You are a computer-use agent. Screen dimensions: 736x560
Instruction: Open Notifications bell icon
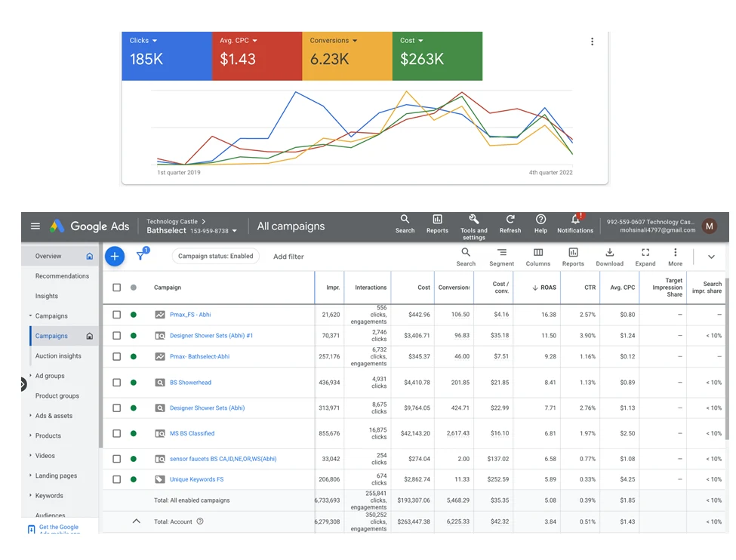coord(574,220)
